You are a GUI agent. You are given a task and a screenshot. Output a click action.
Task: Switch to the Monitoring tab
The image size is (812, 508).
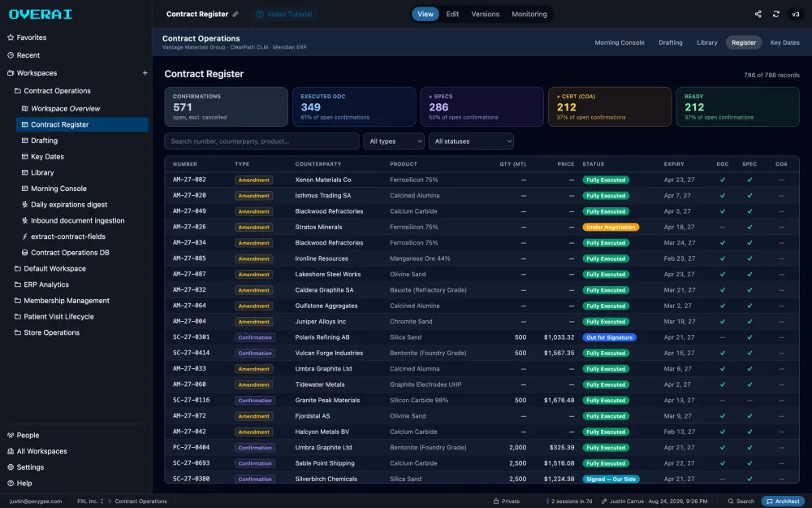click(x=529, y=14)
